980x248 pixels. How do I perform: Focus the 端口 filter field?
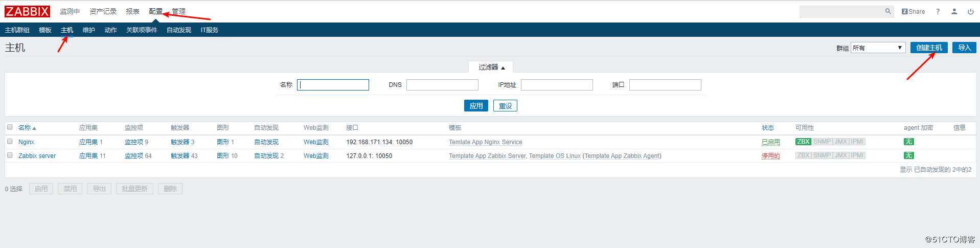click(665, 85)
